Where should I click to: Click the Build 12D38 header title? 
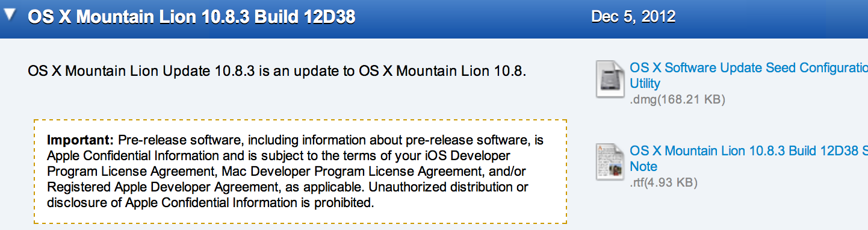click(x=191, y=16)
